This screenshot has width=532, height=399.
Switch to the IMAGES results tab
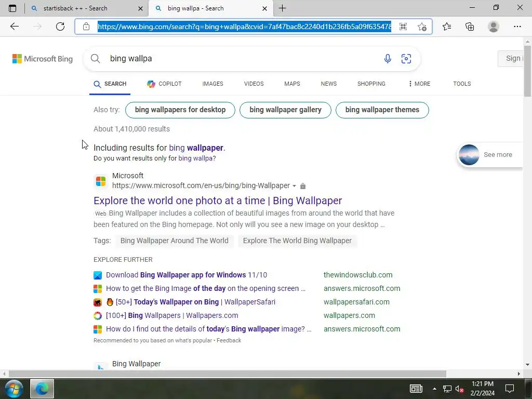tap(212, 84)
